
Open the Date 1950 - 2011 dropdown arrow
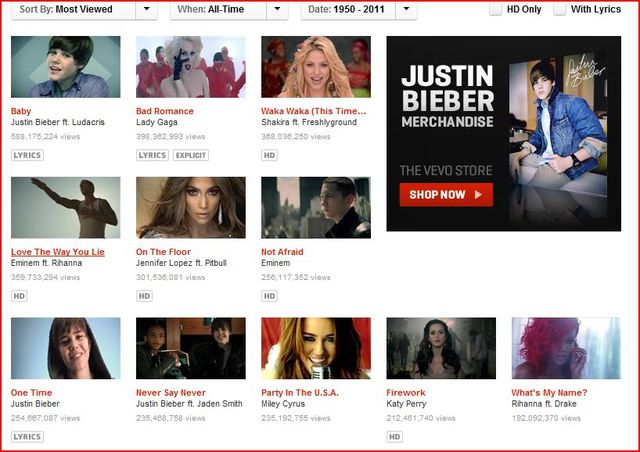pyautogui.click(x=406, y=9)
